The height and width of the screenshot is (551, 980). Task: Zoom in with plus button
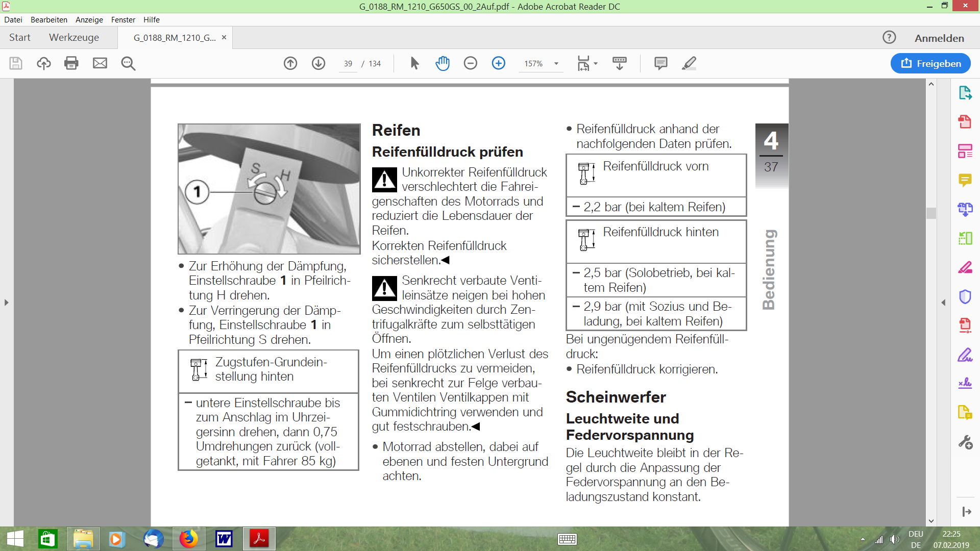(x=499, y=63)
